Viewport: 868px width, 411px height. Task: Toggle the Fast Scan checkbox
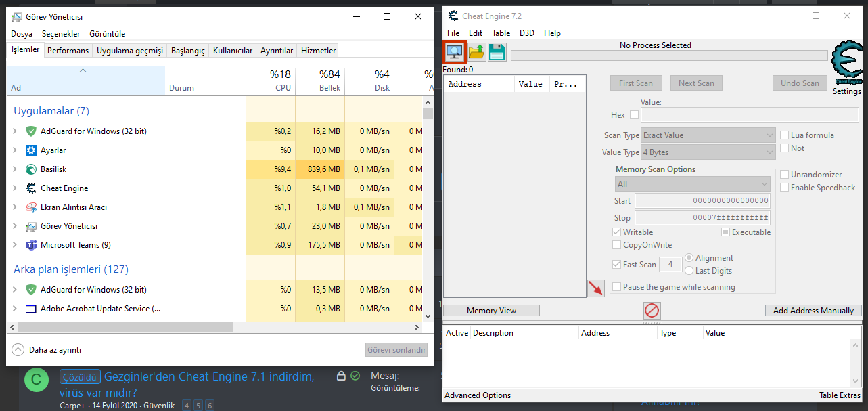tap(616, 265)
